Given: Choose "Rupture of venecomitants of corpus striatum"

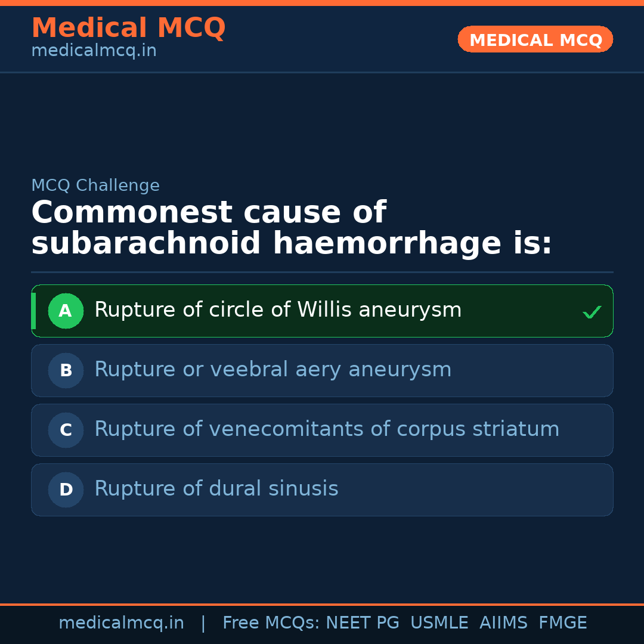Looking at the screenshot, I should point(327,429).
